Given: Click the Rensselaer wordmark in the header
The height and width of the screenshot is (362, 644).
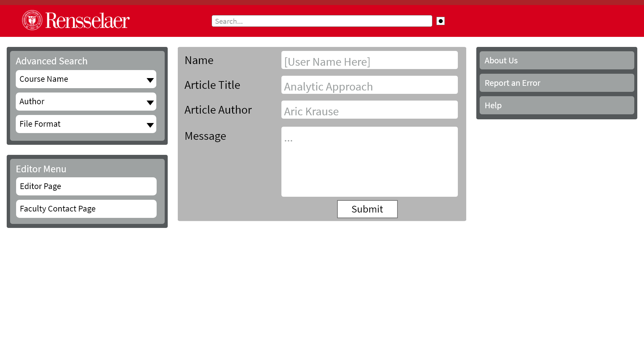Looking at the screenshot, I should pyautogui.click(x=87, y=21).
